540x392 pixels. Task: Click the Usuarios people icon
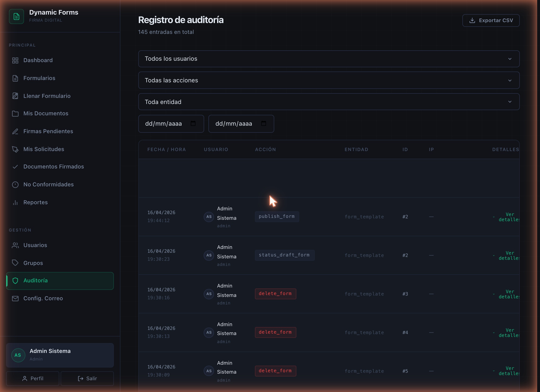coord(15,245)
